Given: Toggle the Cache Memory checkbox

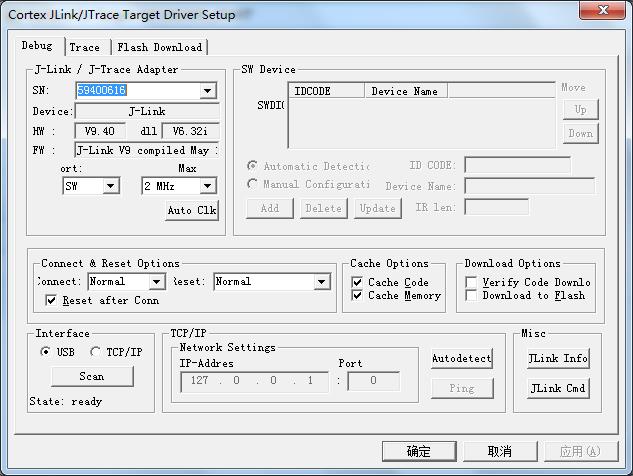Looking at the screenshot, I should (x=357, y=295).
